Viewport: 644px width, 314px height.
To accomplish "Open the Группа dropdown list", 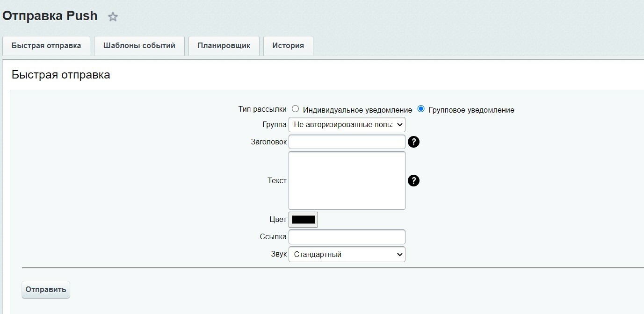I will tap(347, 125).
